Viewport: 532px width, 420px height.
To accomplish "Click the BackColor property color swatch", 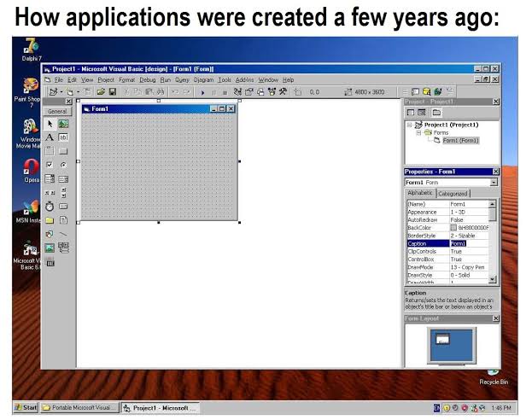I will (453, 228).
